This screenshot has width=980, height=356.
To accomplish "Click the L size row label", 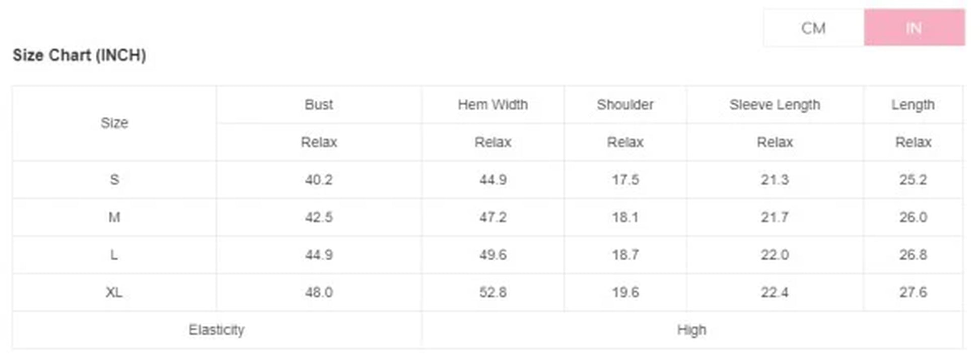I will pos(114,255).
